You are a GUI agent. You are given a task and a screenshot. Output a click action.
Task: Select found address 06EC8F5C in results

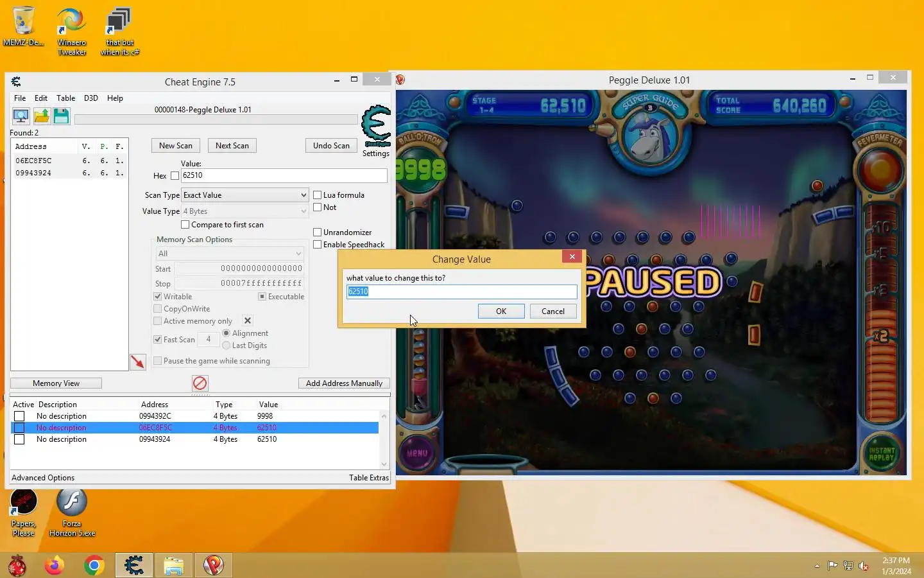click(x=69, y=161)
